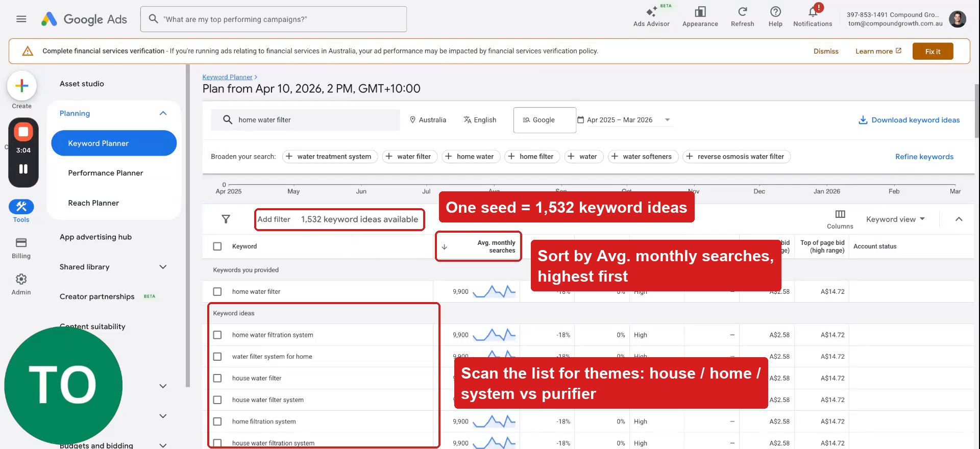
Task: Open the Appearance settings
Action: point(700,16)
